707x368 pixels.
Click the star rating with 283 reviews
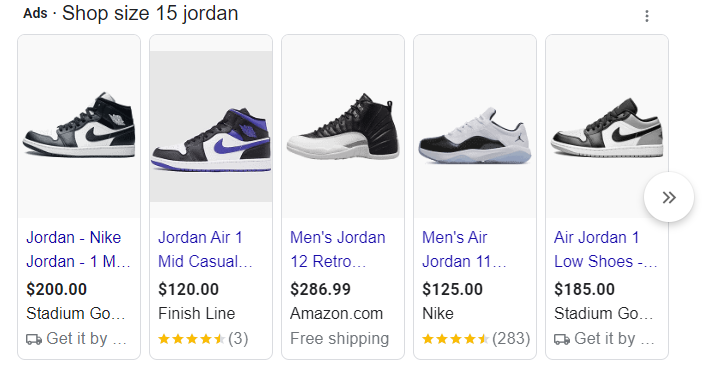(x=455, y=339)
